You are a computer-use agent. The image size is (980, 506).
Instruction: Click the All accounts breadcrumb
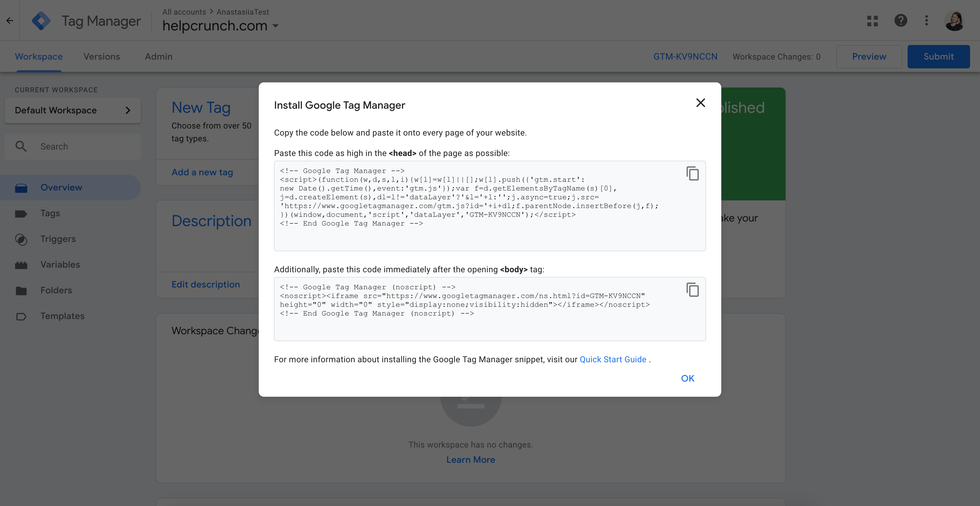point(184,12)
